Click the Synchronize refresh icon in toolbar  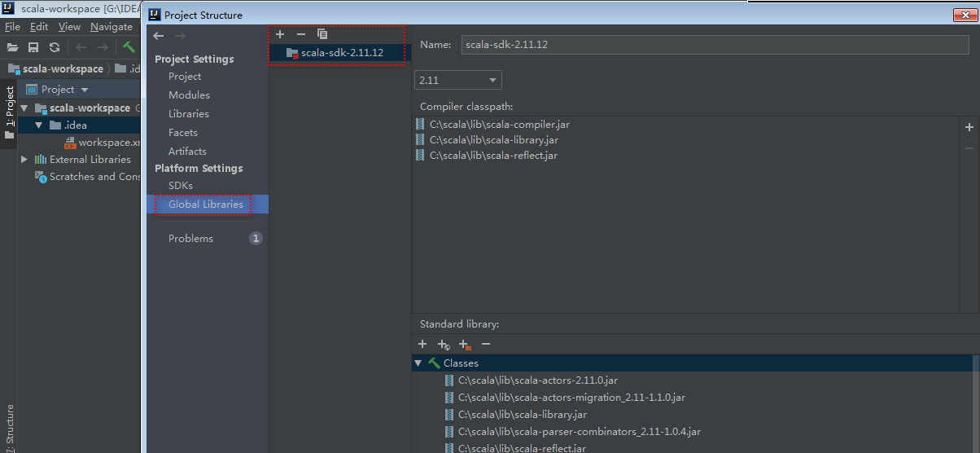point(55,47)
